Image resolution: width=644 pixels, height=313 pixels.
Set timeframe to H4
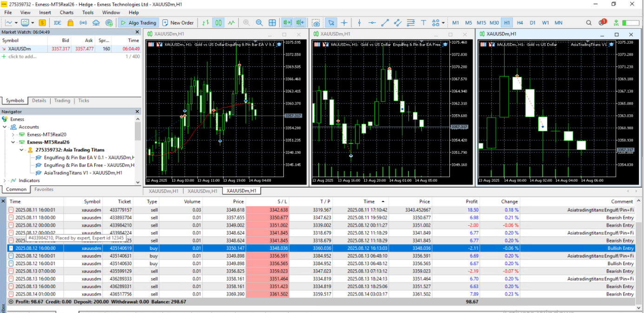tap(519, 22)
